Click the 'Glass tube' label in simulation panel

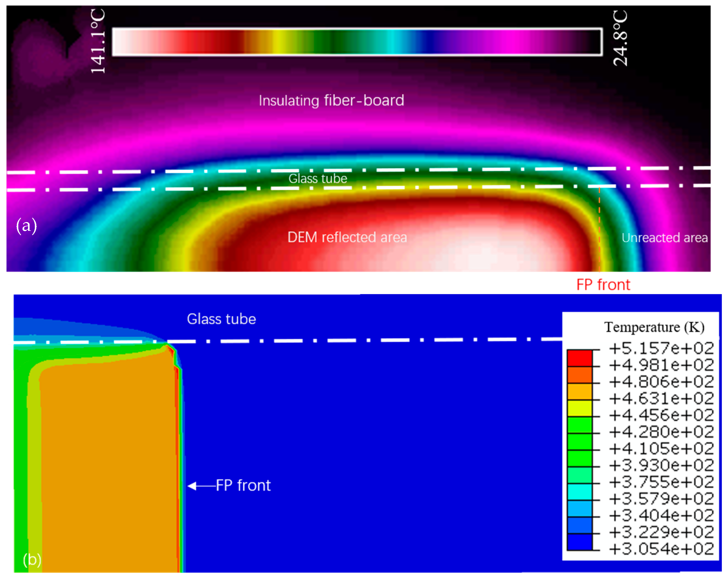tap(221, 319)
